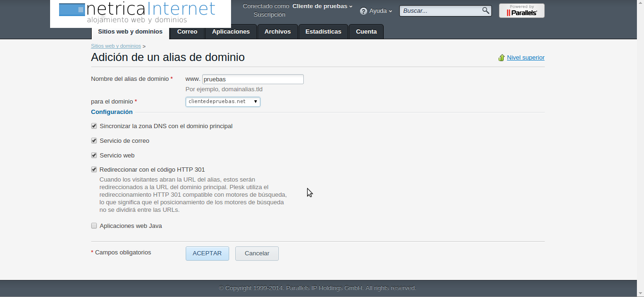Click the domain alias name input field
Image resolution: width=644 pixels, height=297 pixels.
tap(252, 79)
